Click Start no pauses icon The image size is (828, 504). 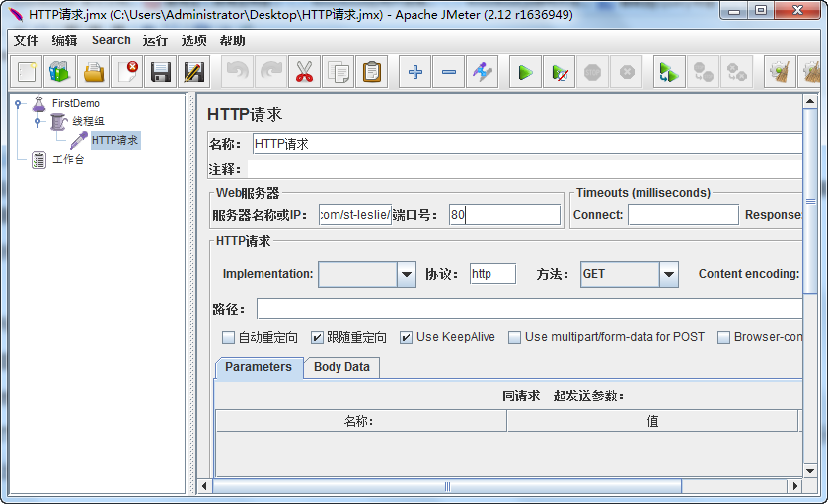pyautogui.click(x=560, y=72)
